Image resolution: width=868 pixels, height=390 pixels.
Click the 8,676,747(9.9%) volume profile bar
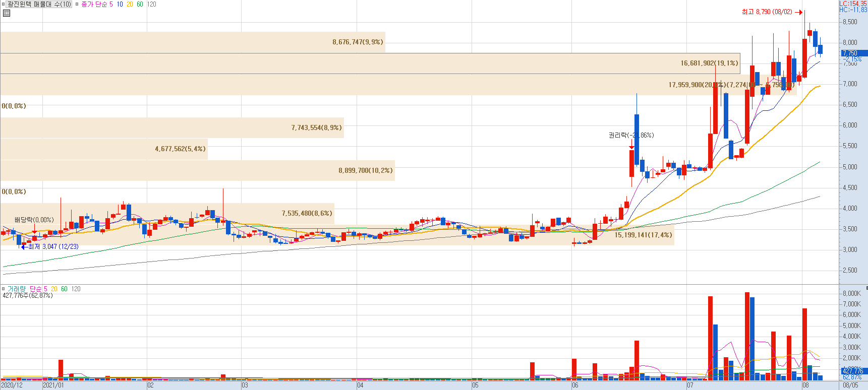192,42
